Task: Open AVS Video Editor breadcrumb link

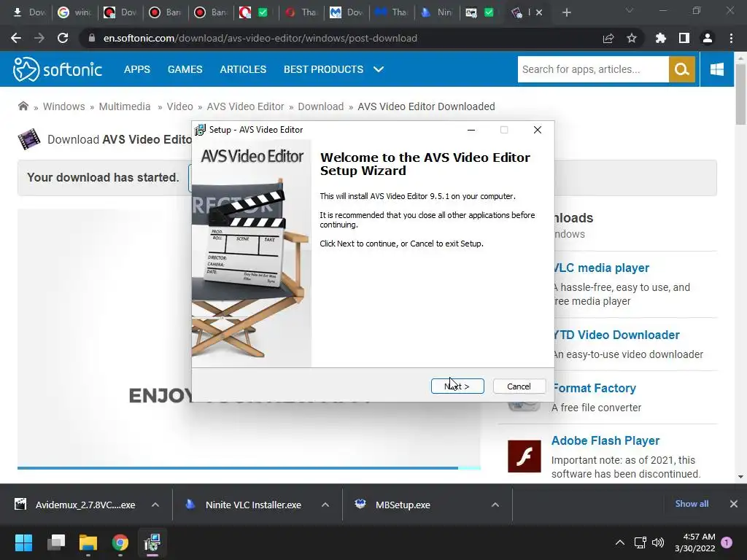Action: click(245, 106)
